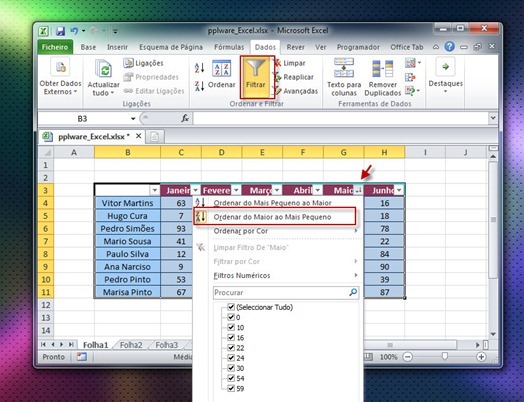524x402 pixels.
Task: Open the Ficheiro tab
Action: (55, 47)
